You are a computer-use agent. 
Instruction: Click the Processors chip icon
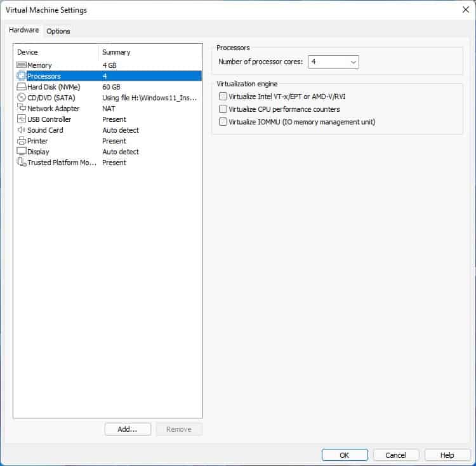(x=21, y=76)
